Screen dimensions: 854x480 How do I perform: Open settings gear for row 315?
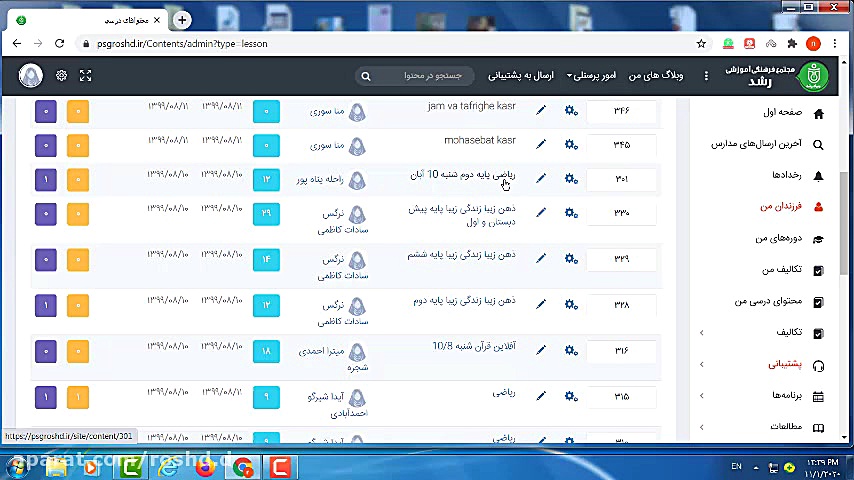pyautogui.click(x=571, y=396)
